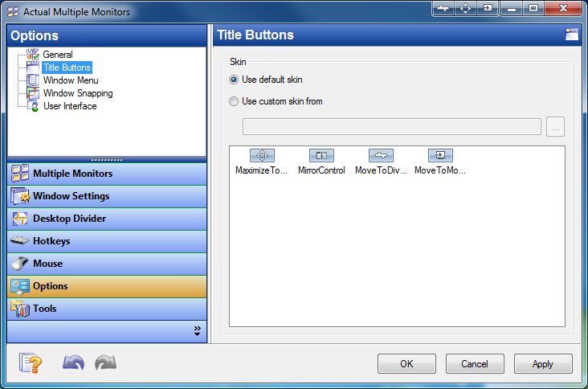
Task: Click the undo arrow icon
Action: pyautogui.click(x=74, y=362)
